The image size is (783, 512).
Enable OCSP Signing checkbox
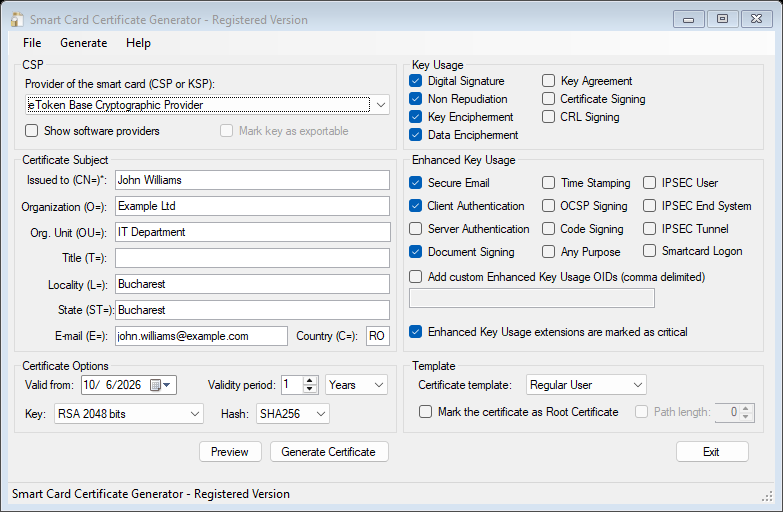pyautogui.click(x=548, y=206)
